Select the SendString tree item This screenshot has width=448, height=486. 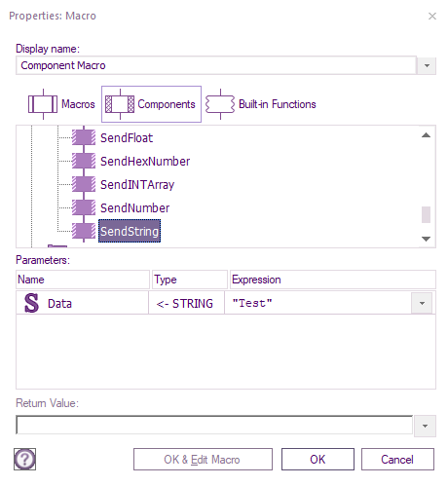click(x=130, y=231)
